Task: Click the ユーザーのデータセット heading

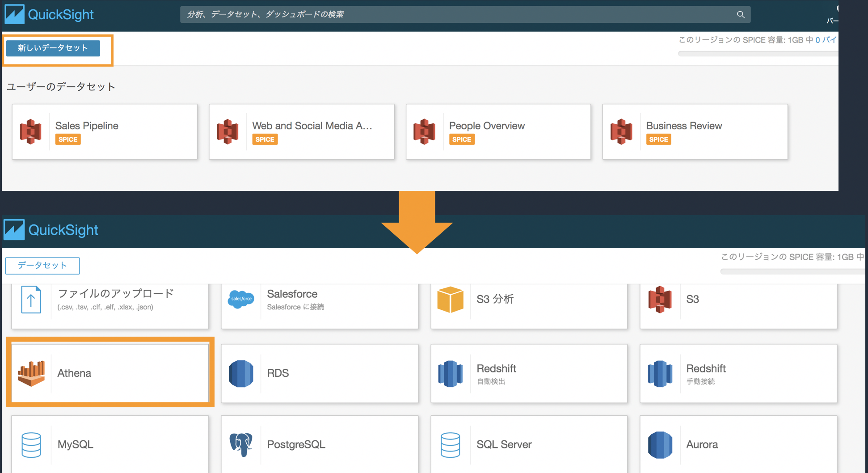Action: pos(61,87)
